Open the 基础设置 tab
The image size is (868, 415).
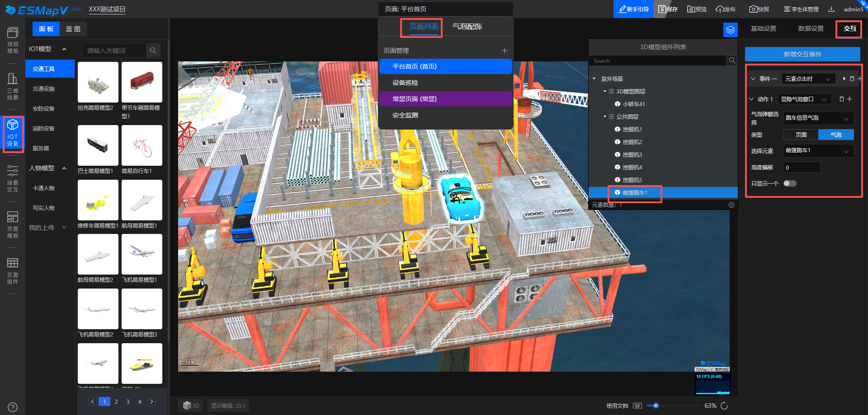click(763, 28)
